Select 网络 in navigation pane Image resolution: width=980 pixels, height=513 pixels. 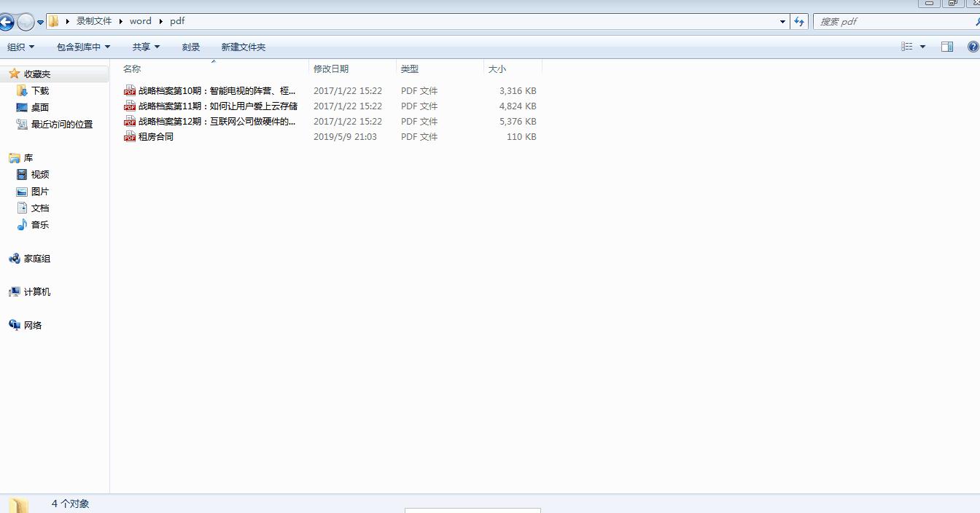click(33, 326)
